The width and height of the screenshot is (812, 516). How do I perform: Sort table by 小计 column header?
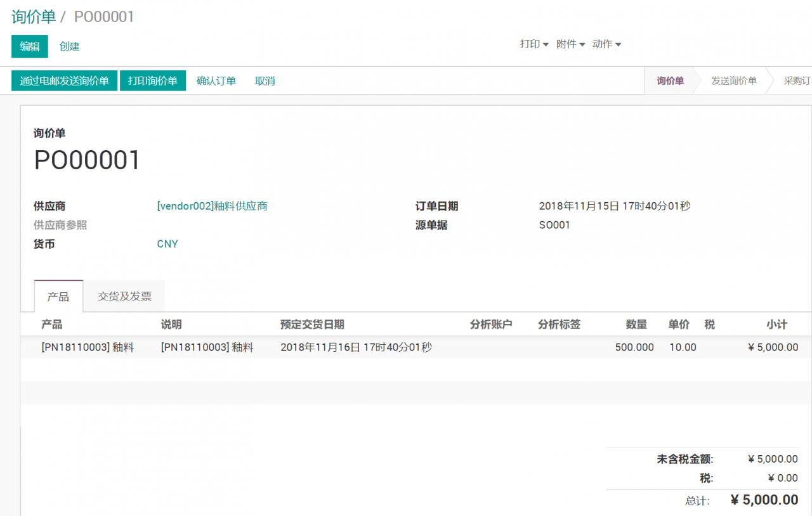[776, 325]
